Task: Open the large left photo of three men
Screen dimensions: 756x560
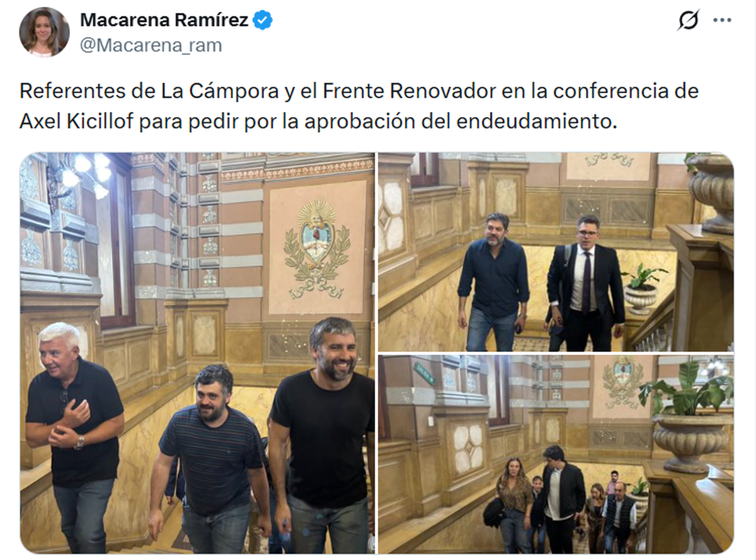Action: (x=198, y=353)
